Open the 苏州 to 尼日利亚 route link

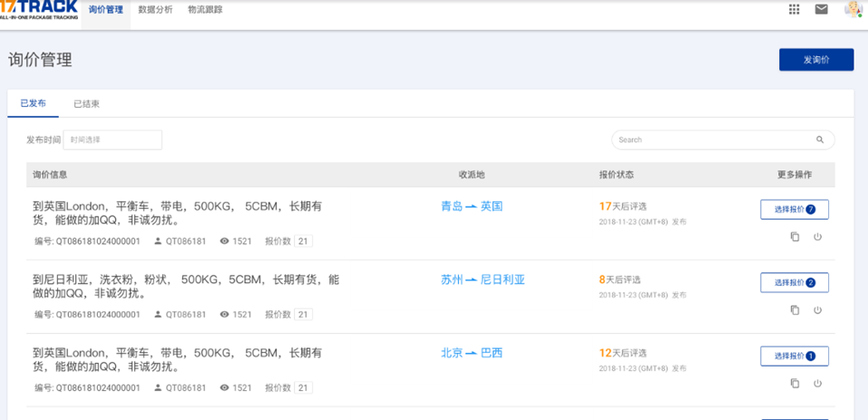point(483,279)
